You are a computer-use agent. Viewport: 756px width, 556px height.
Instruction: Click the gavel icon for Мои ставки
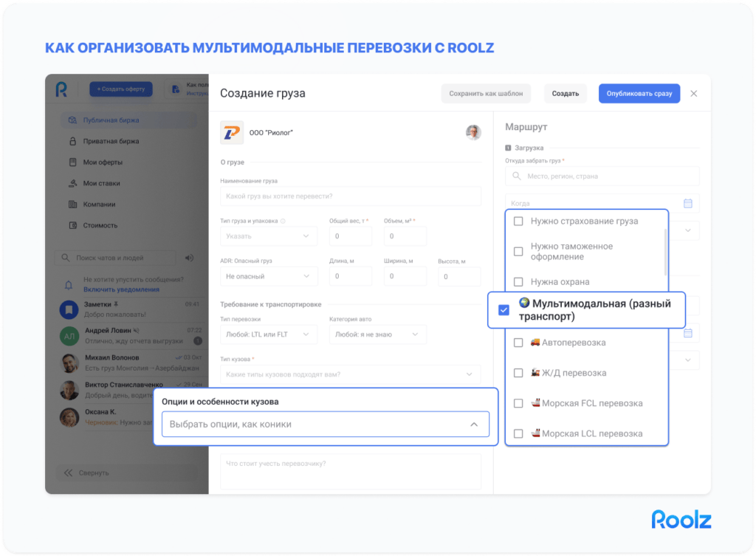coord(73,183)
